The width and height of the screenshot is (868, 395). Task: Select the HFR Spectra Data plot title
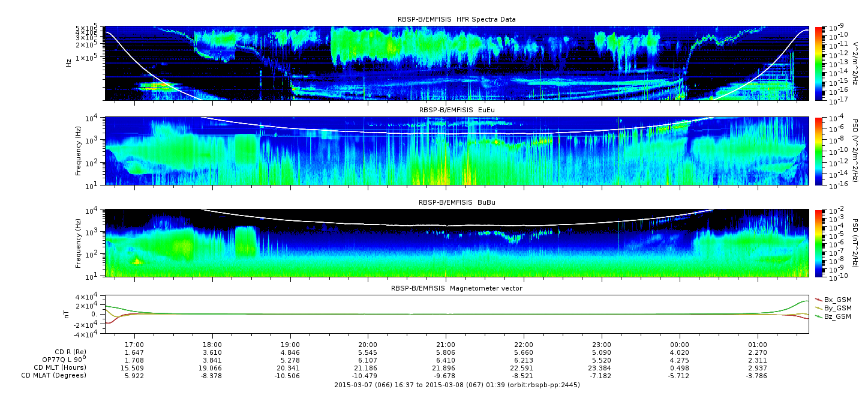pos(456,19)
